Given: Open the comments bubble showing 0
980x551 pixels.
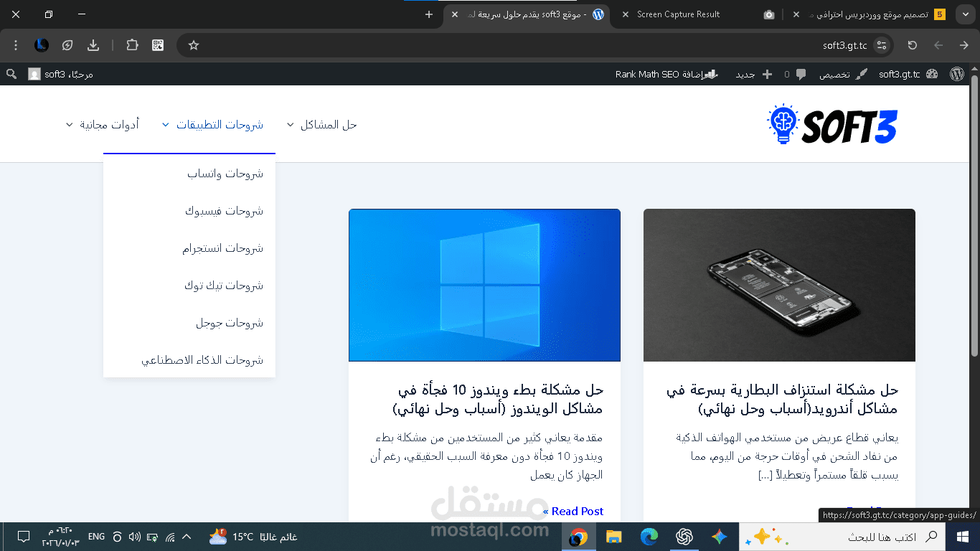Looking at the screenshot, I should (x=795, y=74).
